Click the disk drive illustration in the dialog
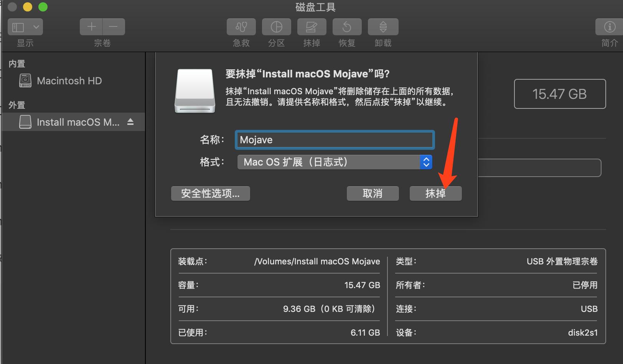The image size is (623, 364). 194,90
